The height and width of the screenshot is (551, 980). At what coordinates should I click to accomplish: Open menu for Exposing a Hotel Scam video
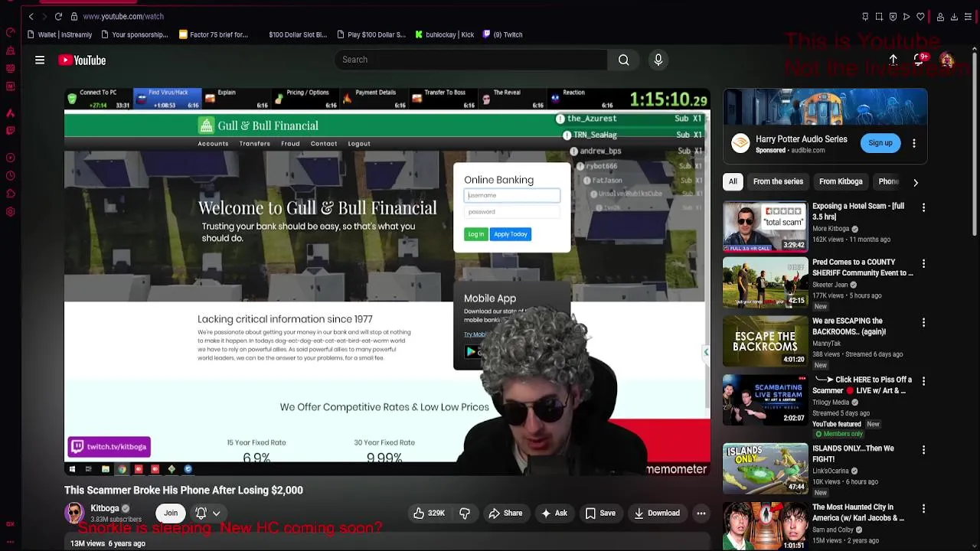pyautogui.click(x=923, y=207)
